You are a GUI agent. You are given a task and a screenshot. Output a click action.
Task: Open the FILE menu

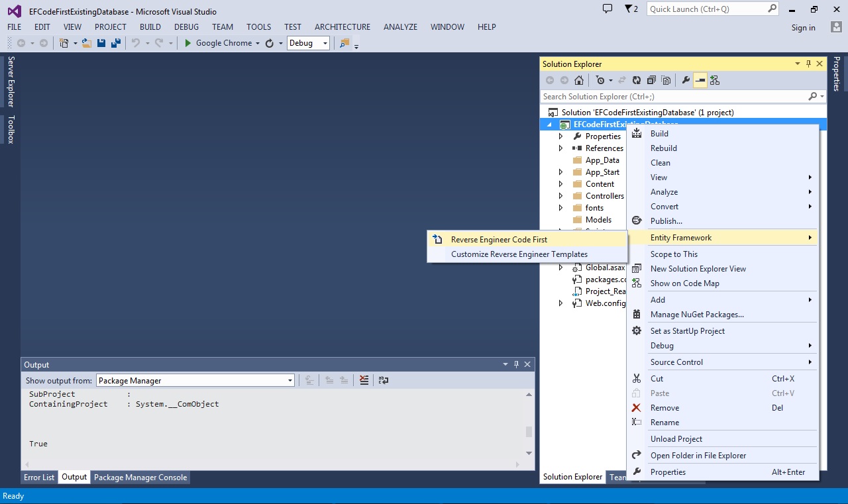[x=14, y=27]
